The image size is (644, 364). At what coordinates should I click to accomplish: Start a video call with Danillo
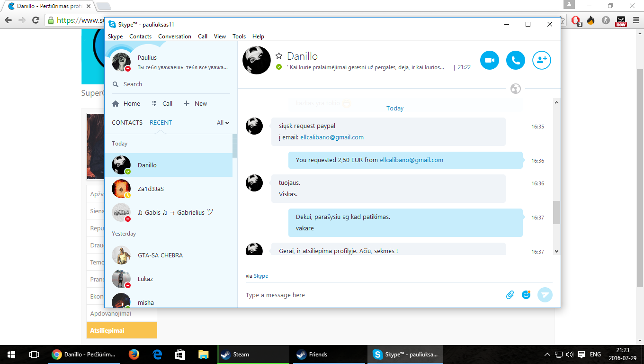[x=490, y=60]
